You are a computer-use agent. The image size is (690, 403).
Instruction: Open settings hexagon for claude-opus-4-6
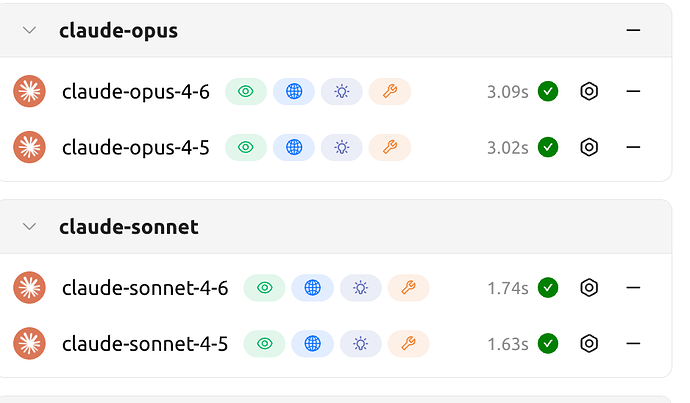pos(589,92)
